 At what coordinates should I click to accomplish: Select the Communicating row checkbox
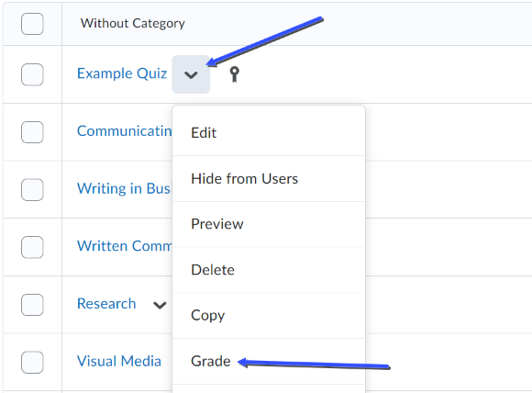(x=32, y=132)
